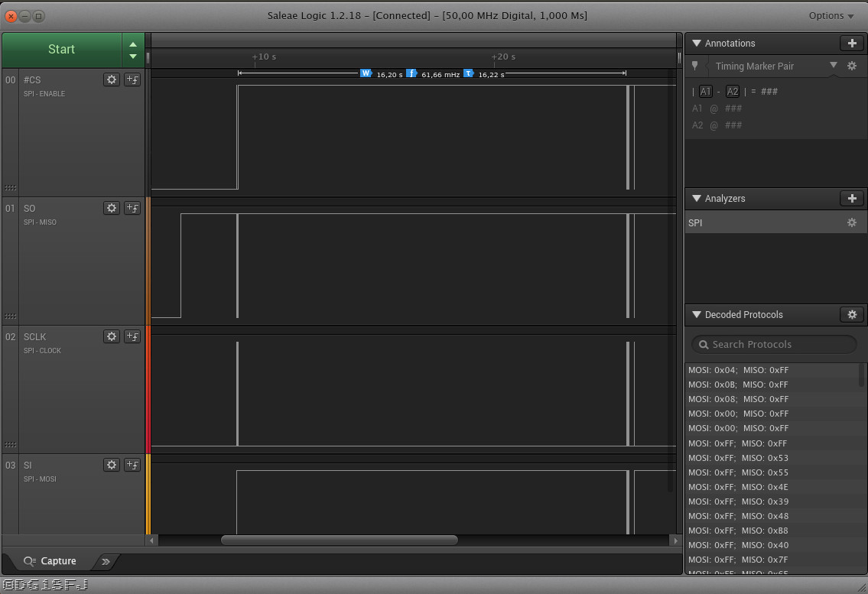Toggle the period measurement icon in timeline
Screen dimensions: 868x594
pyautogui.click(x=468, y=73)
